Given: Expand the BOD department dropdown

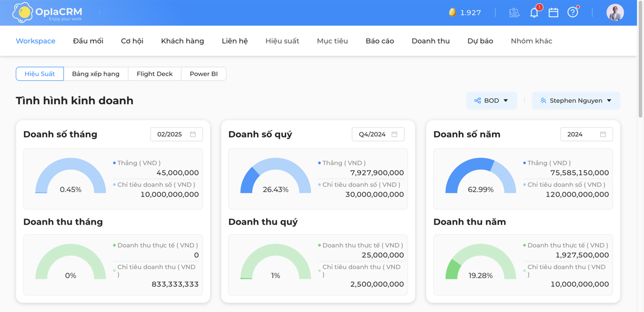Looking at the screenshot, I should tap(491, 100).
